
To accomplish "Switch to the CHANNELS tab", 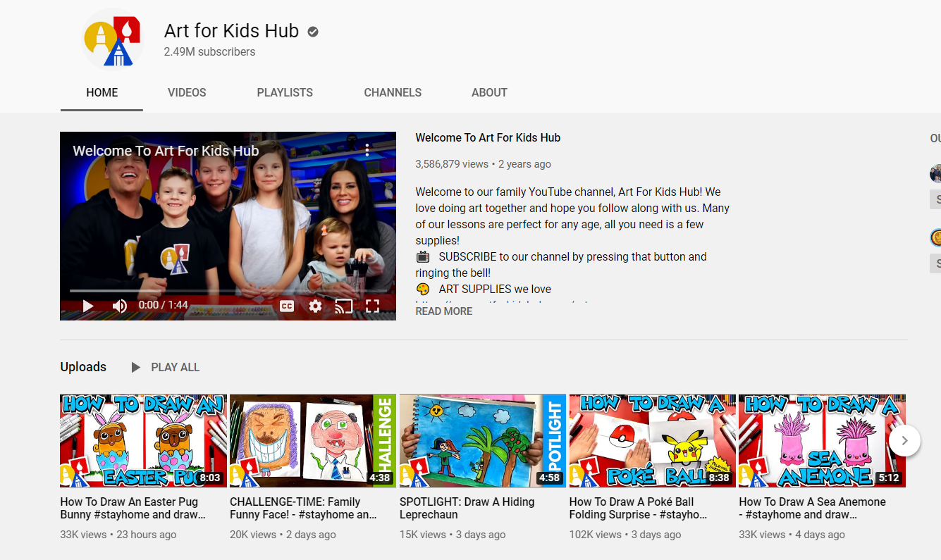I will point(393,92).
